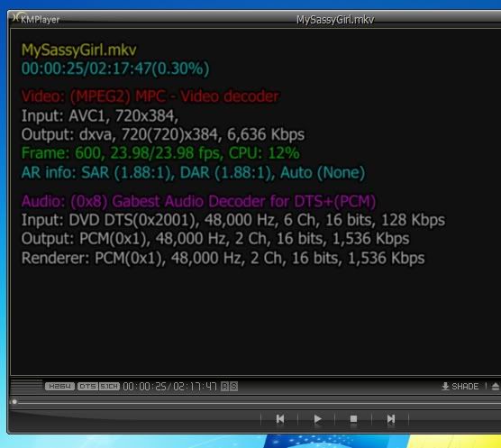Click the 00:00:25/02:17:47 time display
Viewport: 501px width, 448px height.
[169, 387]
